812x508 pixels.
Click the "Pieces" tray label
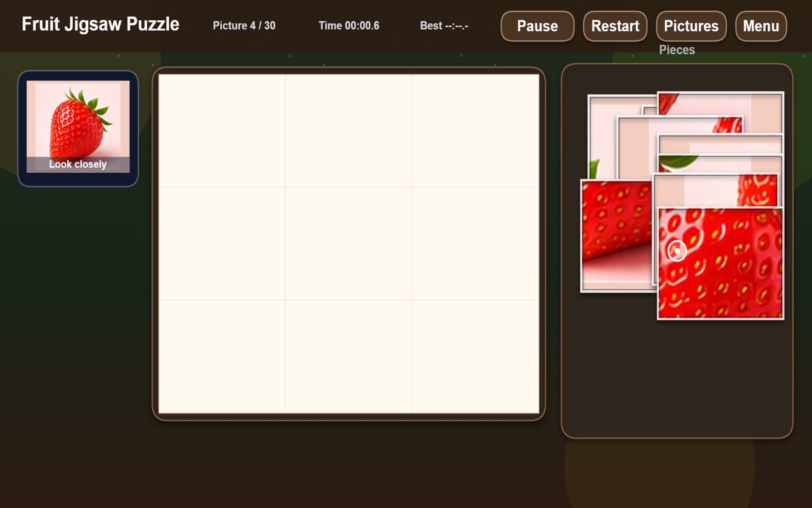(677, 50)
